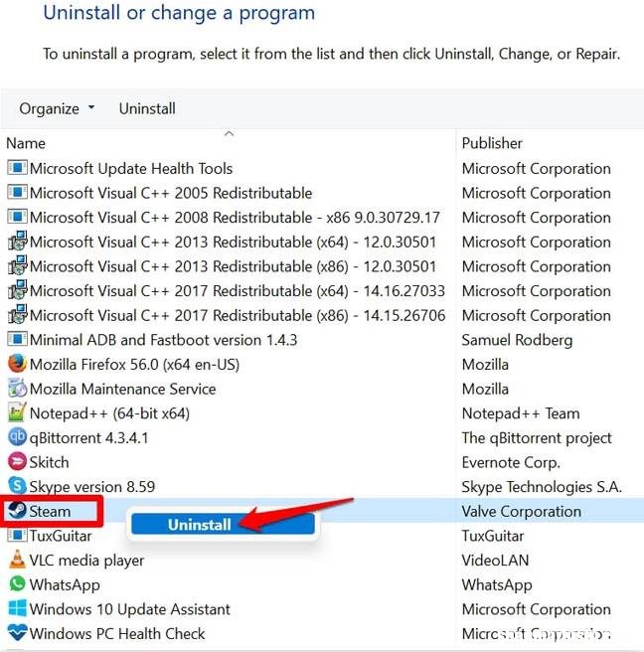Click Evernote Corp. publisher cell

click(511, 462)
